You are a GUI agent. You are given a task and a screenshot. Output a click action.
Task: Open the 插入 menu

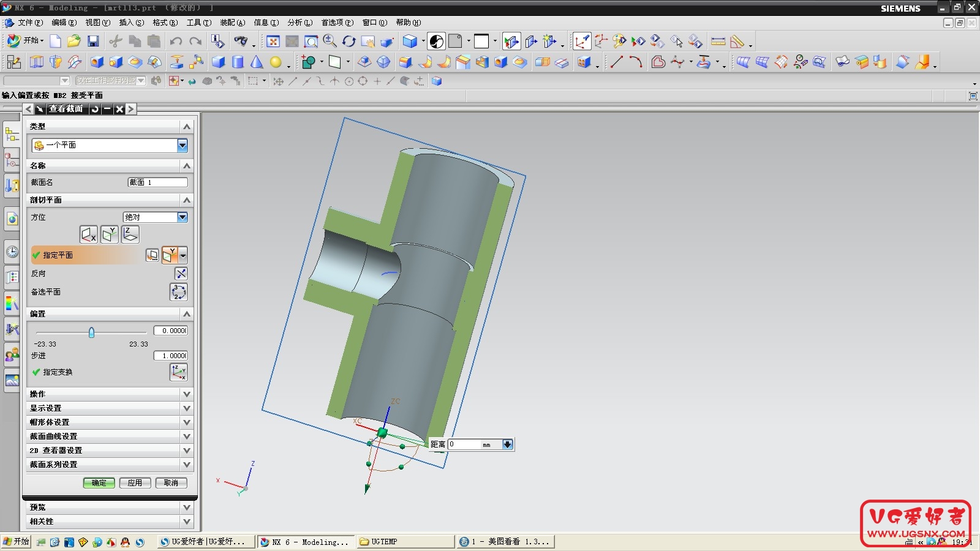[132, 23]
